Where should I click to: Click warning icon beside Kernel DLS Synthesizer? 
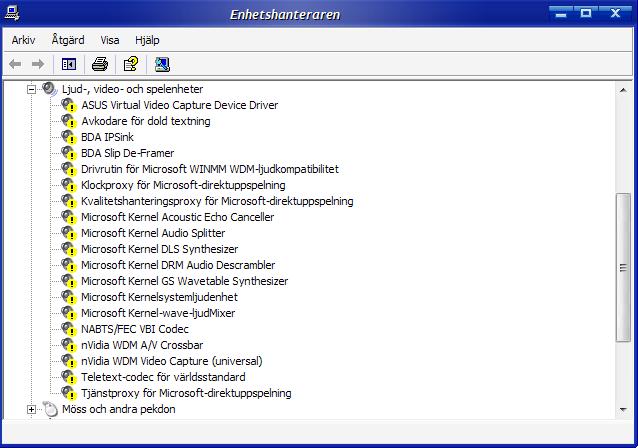tap(69, 249)
